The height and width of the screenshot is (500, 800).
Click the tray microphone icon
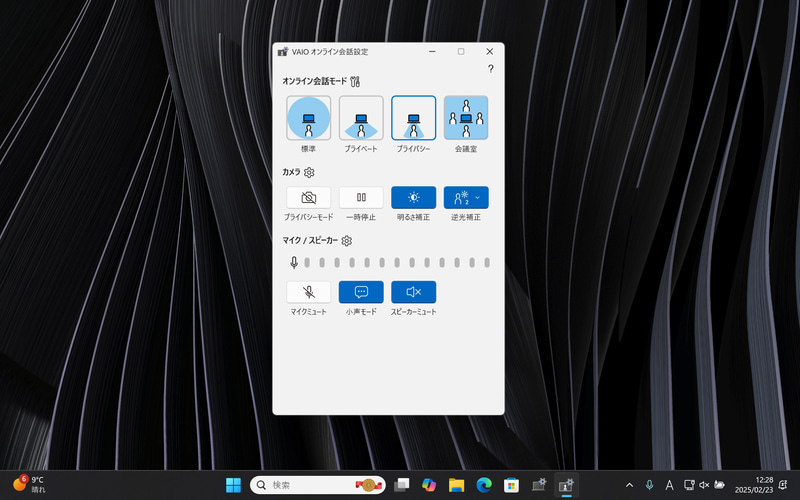point(649,485)
